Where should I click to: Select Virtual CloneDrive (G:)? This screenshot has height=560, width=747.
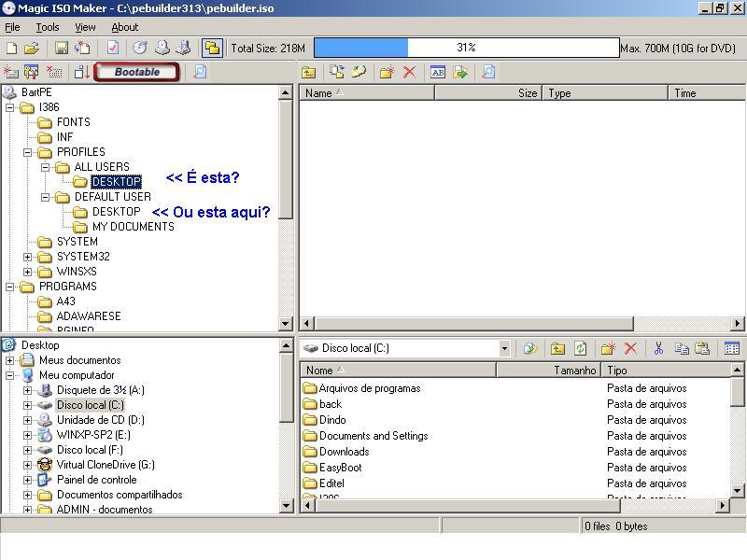click(x=106, y=465)
